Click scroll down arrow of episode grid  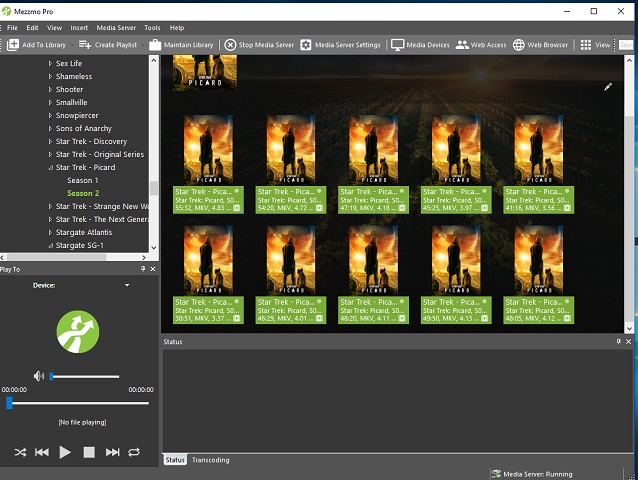click(x=629, y=328)
